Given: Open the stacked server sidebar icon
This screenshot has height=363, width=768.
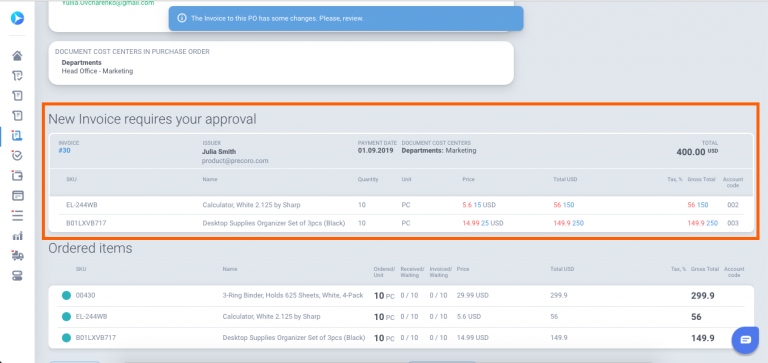Looking at the screenshot, I should (17, 276).
